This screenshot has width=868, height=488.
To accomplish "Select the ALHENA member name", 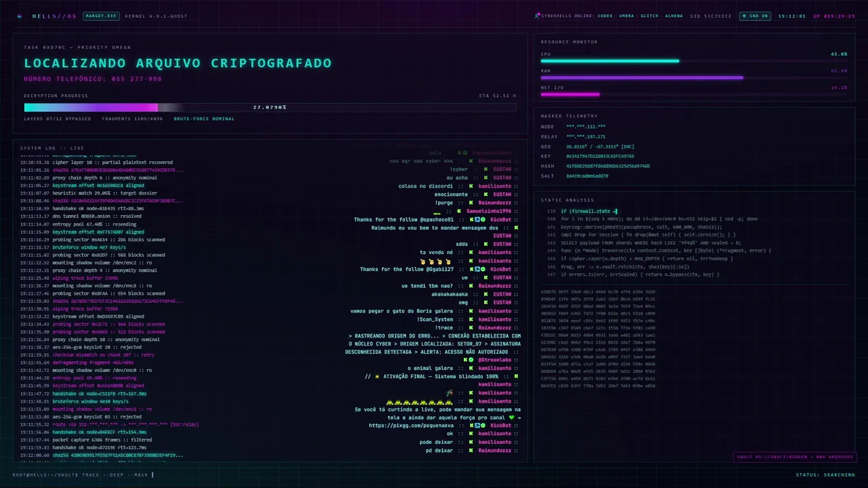I will pos(674,16).
